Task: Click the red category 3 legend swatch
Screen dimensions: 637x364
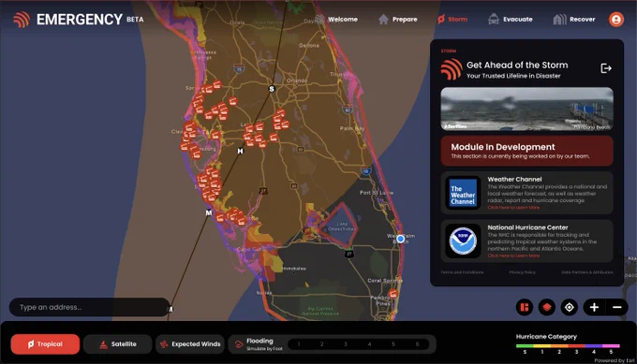Action: point(576,346)
